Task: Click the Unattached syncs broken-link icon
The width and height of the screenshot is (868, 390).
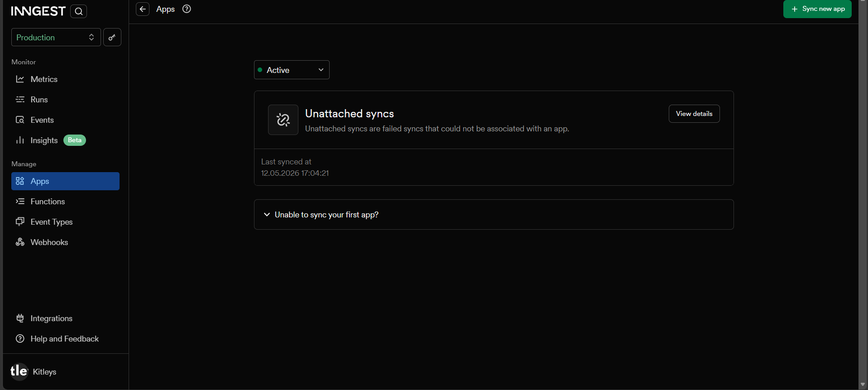Action: 283,120
